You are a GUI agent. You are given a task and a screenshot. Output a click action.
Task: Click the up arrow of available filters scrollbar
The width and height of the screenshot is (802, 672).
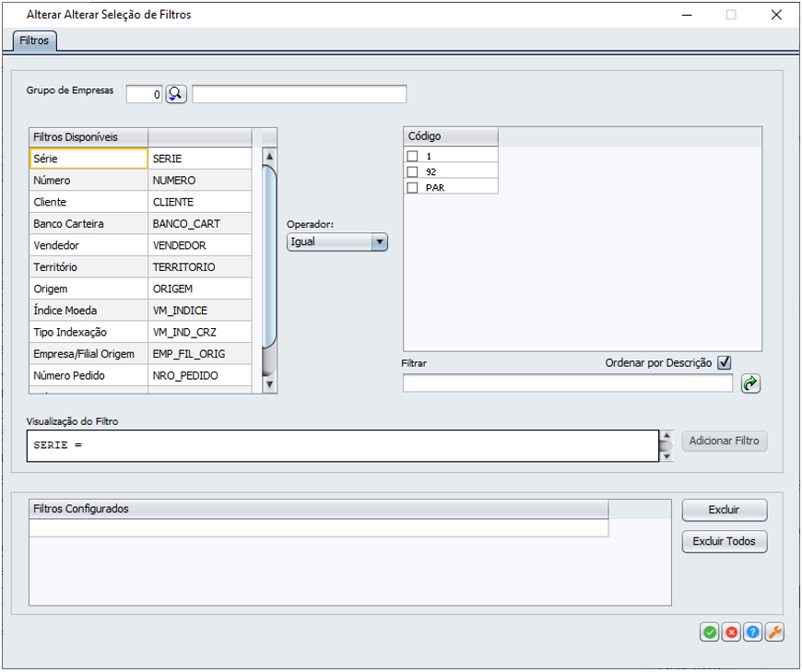tap(269, 156)
